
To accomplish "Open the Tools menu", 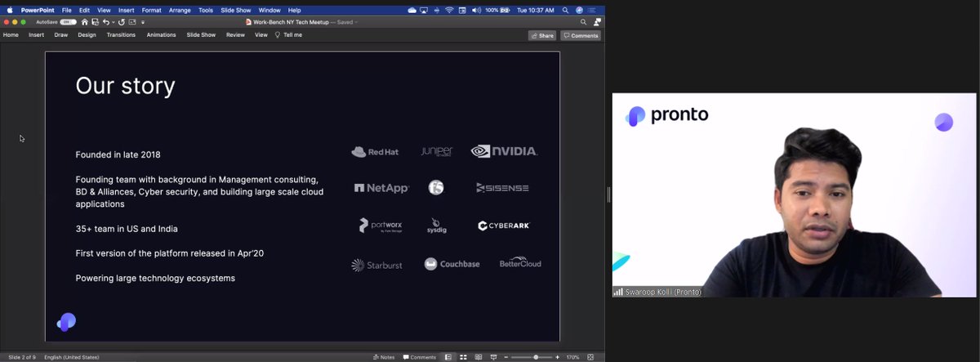I will click(206, 10).
